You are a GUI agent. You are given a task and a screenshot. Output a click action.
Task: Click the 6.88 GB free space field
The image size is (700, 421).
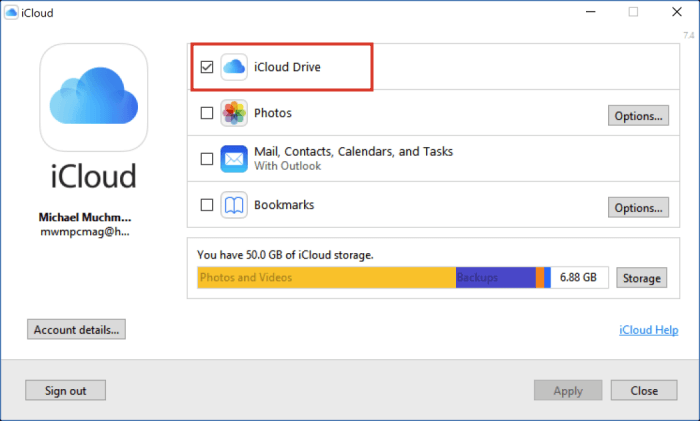coord(579,277)
